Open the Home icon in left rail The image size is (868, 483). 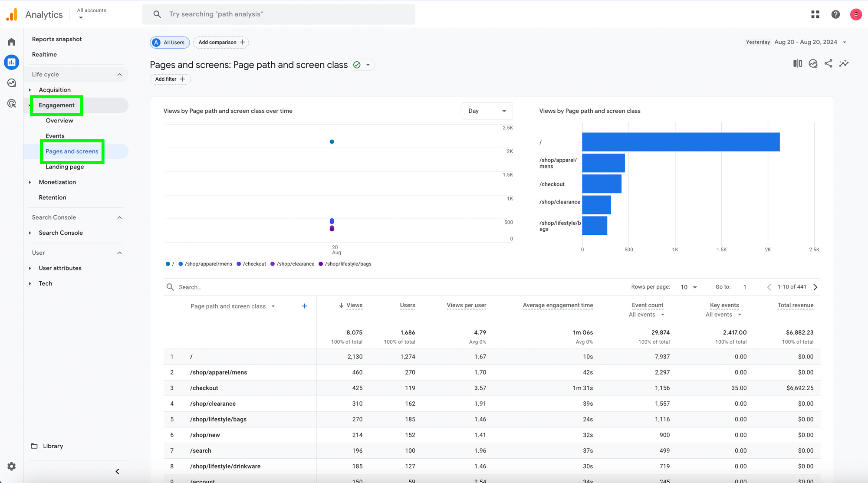point(12,42)
